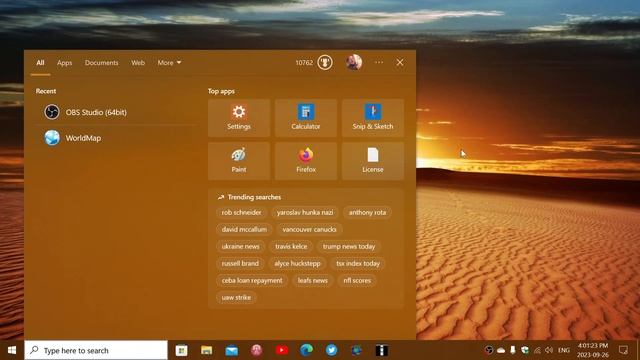Open taskbar clock and date
Screen dimensions: 640x360
click(x=593, y=350)
